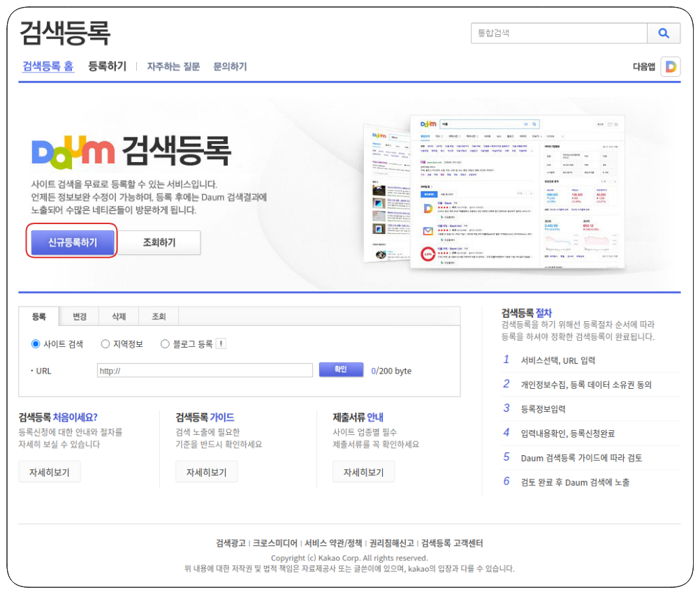Focus the URL http:// input field
The height and width of the screenshot is (599, 700).
[205, 371]
